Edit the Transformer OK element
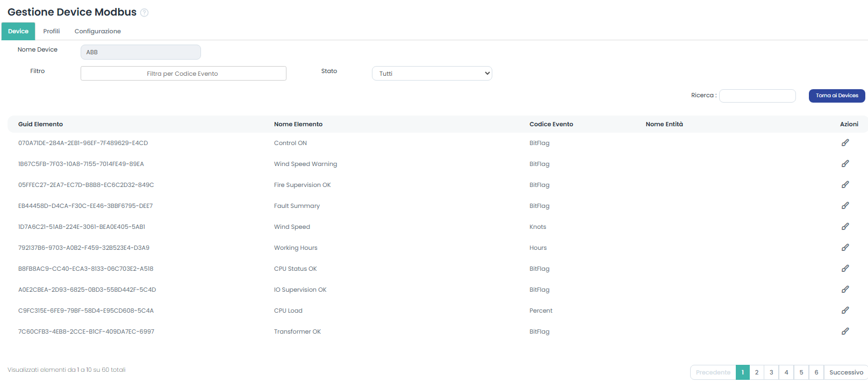The height and width of the screenshot is (382, 868). point(845,331)
